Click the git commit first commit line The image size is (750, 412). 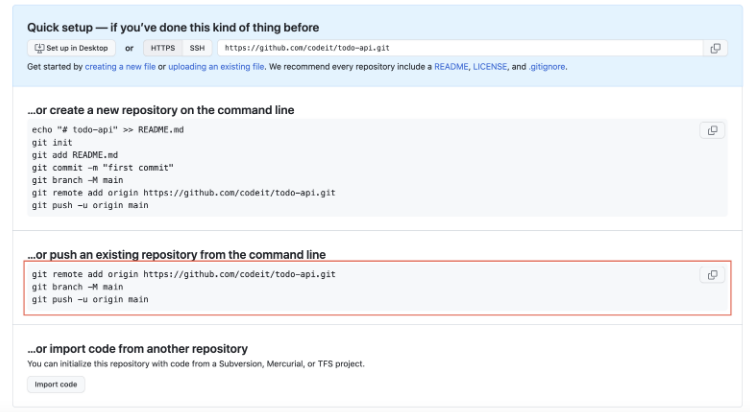pos(103,168)
